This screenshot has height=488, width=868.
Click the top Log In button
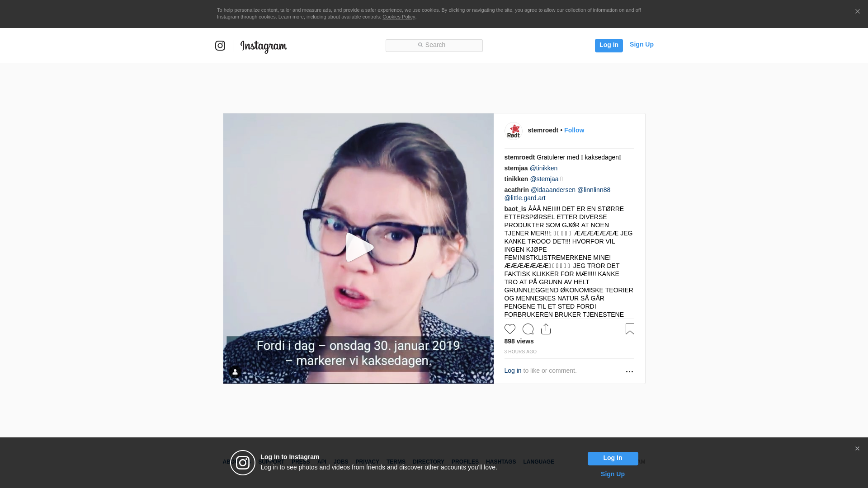point(609,45)
